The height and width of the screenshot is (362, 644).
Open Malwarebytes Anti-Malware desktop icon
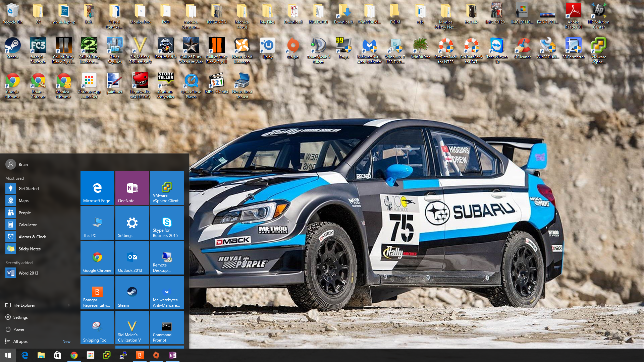370,51
